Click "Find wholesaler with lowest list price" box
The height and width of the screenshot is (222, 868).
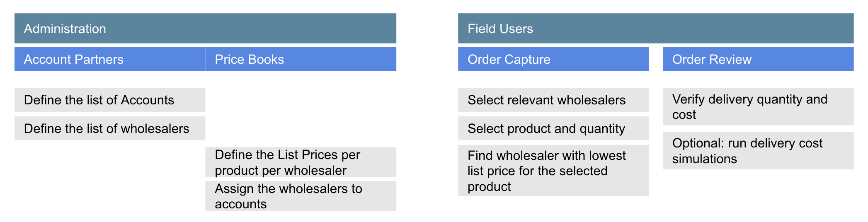[553, 171]
